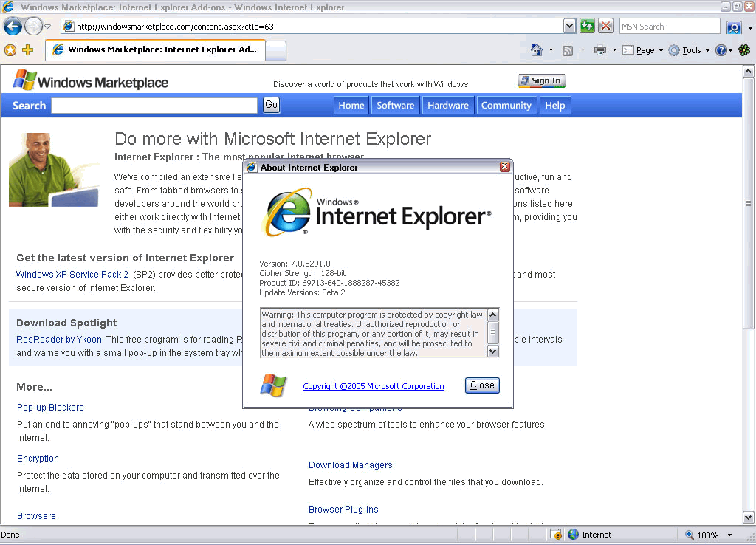Open the Community navigation tab
756x545 pixels.
[506, 105]
